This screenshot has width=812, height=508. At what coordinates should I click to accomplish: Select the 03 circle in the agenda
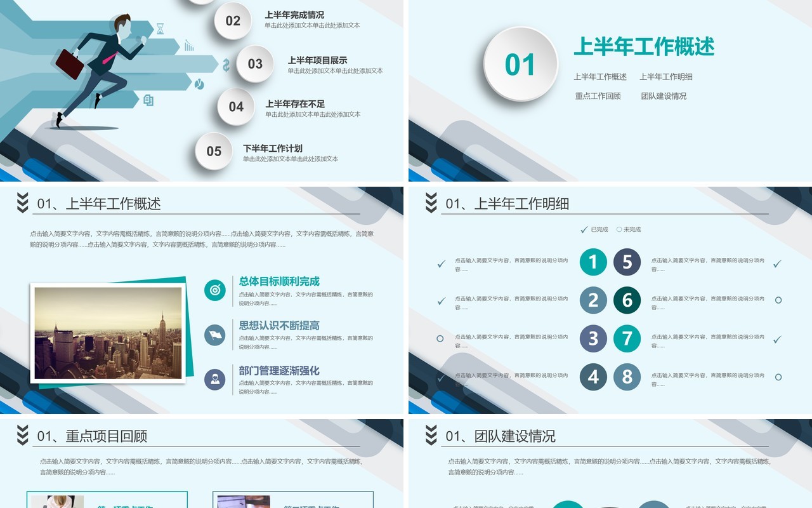point(255,64)
